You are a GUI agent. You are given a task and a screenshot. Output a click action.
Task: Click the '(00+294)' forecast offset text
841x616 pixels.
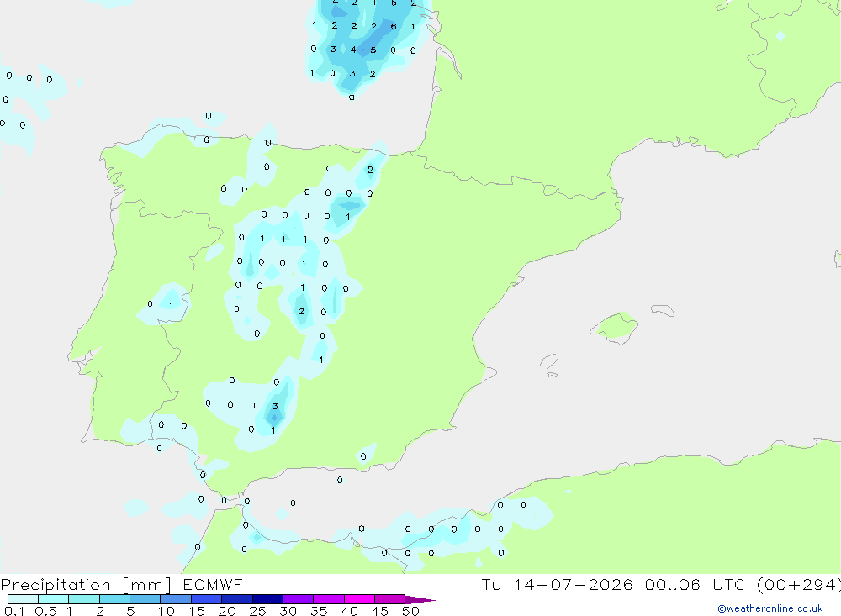(x=798, y=585)
